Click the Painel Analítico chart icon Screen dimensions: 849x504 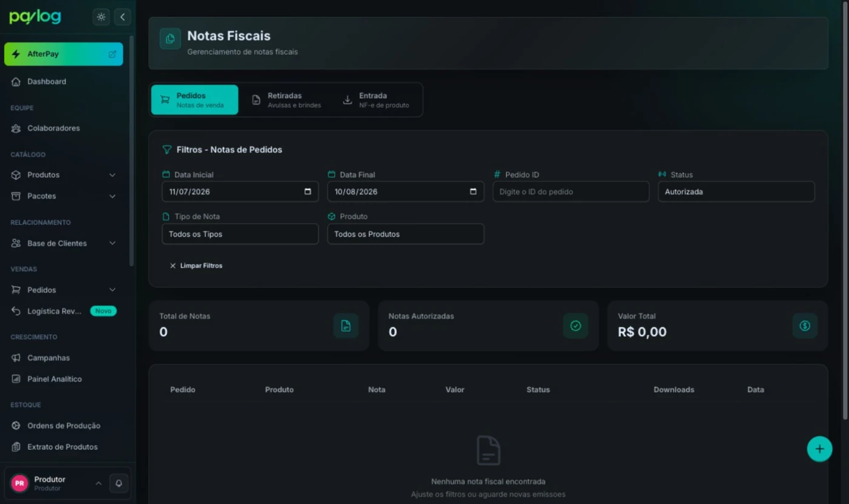[16, 379]
